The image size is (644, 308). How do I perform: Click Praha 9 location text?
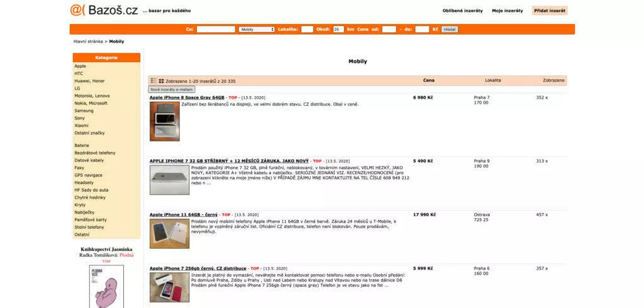tap(482, 161)
